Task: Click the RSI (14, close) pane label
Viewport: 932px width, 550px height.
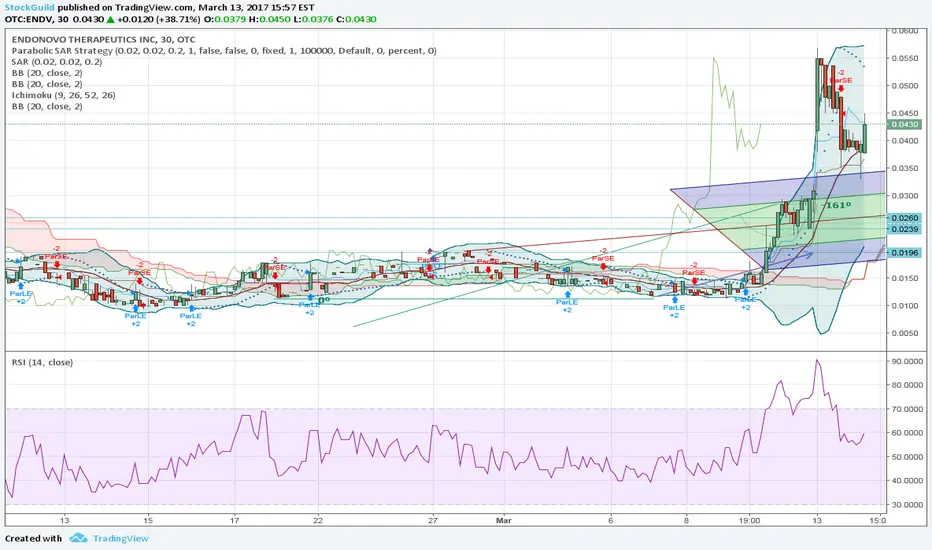Action: 42,362
